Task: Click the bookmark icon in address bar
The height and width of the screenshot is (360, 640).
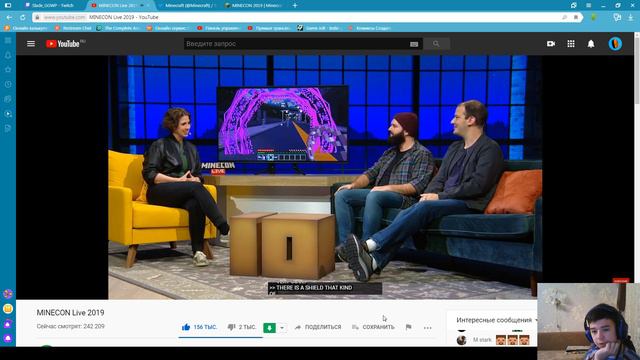Action: click(x=576, y=17)
